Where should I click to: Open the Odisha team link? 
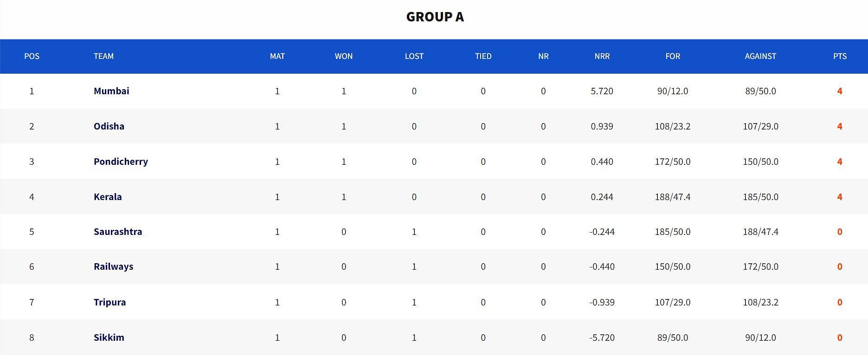coord(109,126)
